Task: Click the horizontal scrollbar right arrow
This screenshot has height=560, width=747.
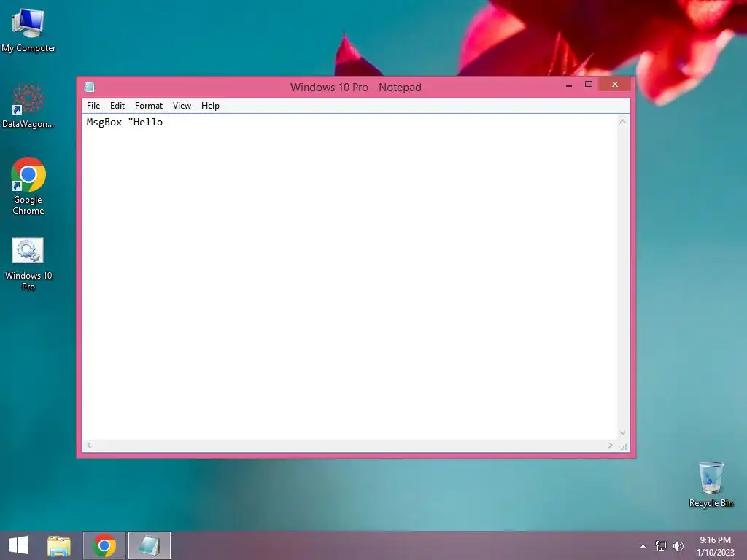Action: (x=611, y=446)
